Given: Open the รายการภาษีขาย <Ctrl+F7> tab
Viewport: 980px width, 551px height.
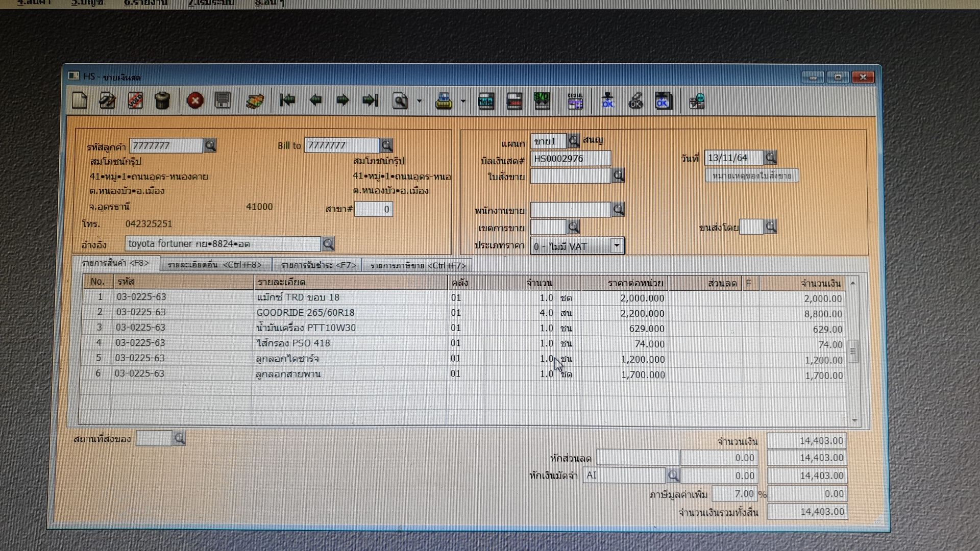Looking at the screenshot, I should click(418, 265).
